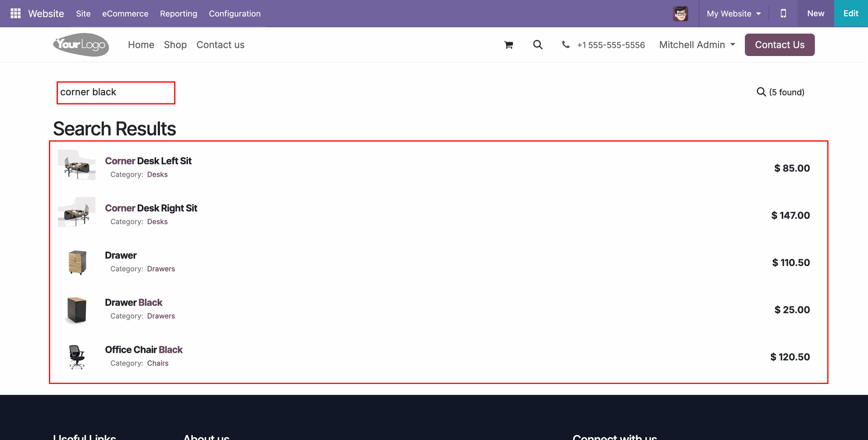Open the Corner Desk Left Sit result
Screen dimensions: 868x440
(148, 161)
